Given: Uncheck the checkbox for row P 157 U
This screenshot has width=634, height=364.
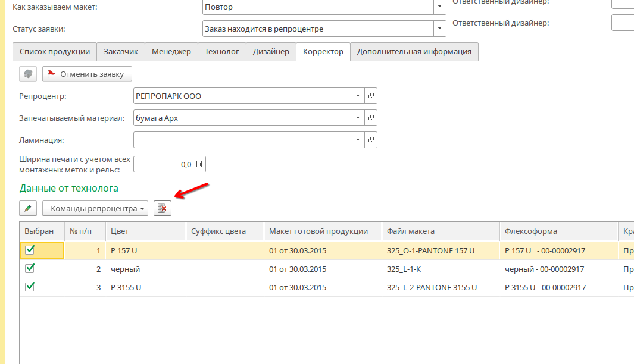Looking at the screenshot, I should tap(30, 250).
